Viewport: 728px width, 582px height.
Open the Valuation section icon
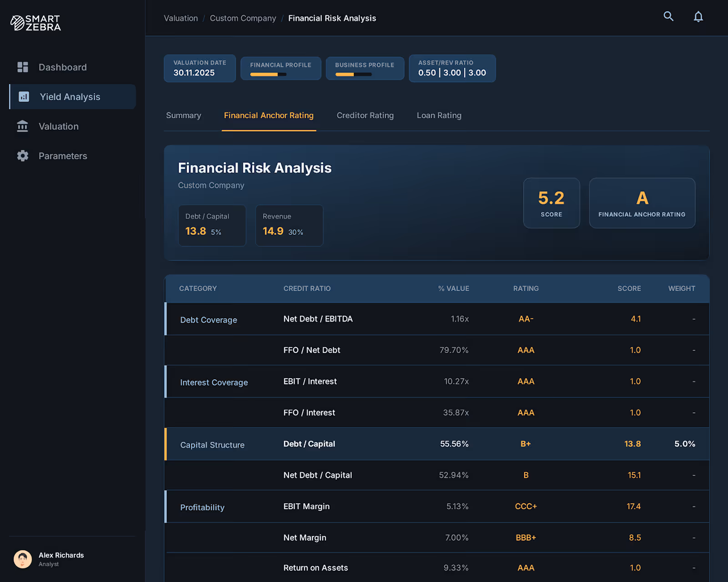pyautogui.click(x=22, y=126)
